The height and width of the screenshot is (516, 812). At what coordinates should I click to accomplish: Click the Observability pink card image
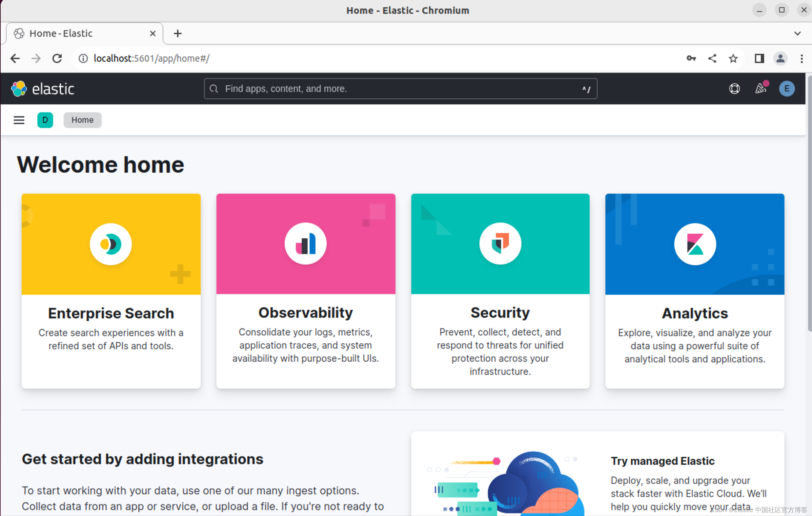[306, 244]
